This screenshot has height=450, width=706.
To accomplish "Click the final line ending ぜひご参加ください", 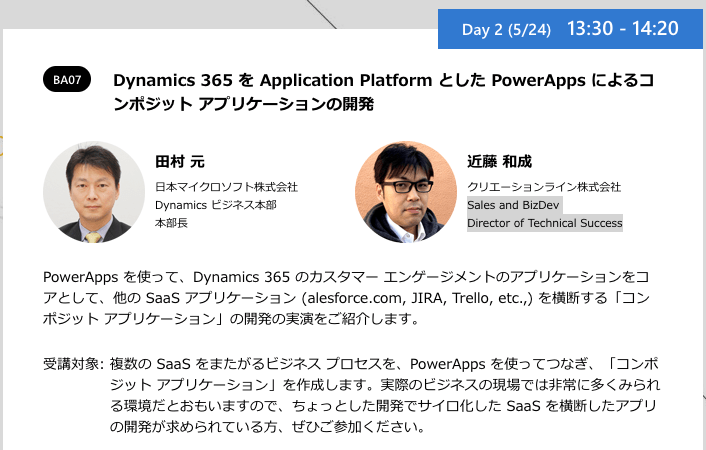I will click(267, 426).
